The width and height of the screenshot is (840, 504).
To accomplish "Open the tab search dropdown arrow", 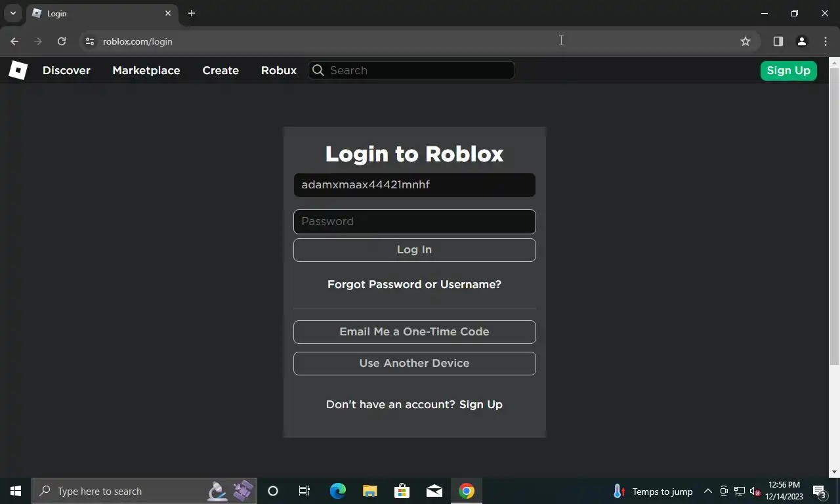I will pyautogui.click(x=12, y=13).
